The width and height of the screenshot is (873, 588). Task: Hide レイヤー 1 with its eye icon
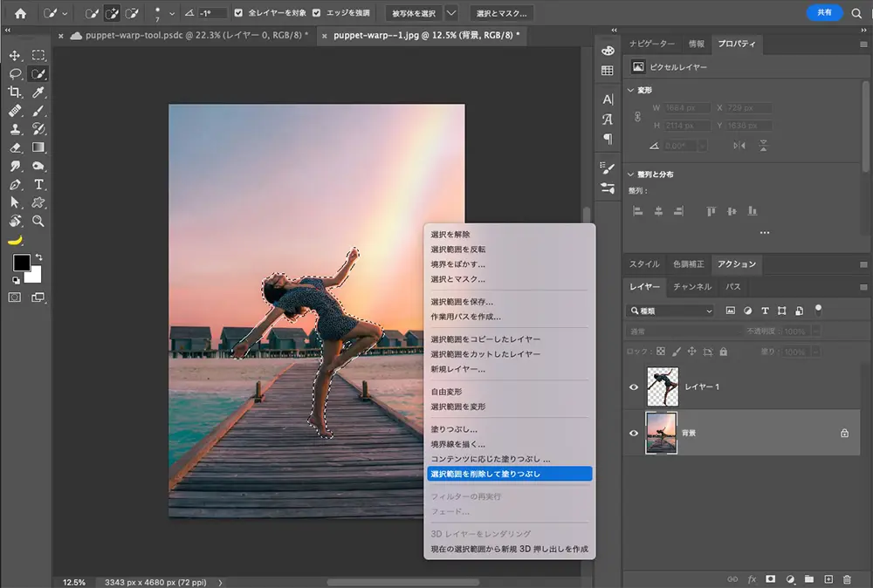[x=635, y=387]
